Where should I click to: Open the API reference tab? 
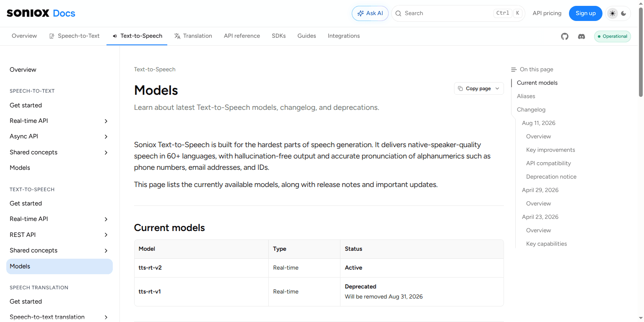tap(242, 36)
